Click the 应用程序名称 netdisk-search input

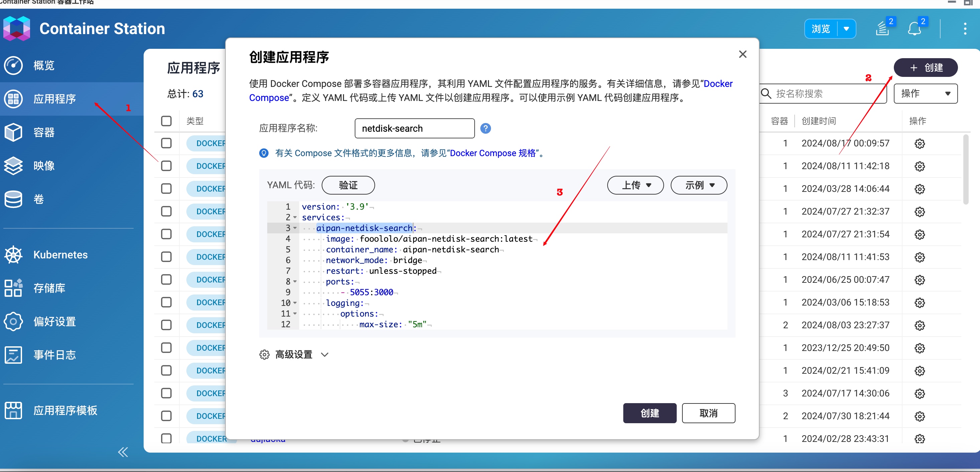click(x=414, y=128)
